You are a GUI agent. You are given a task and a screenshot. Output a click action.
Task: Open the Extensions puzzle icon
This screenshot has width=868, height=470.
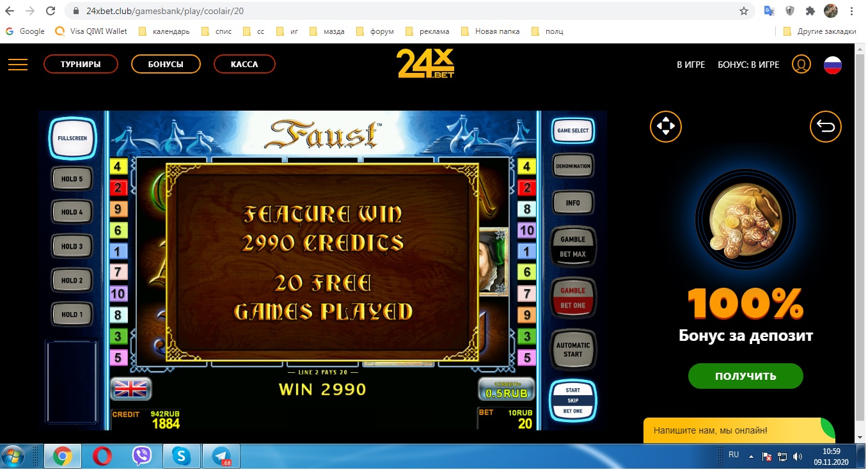810,11
